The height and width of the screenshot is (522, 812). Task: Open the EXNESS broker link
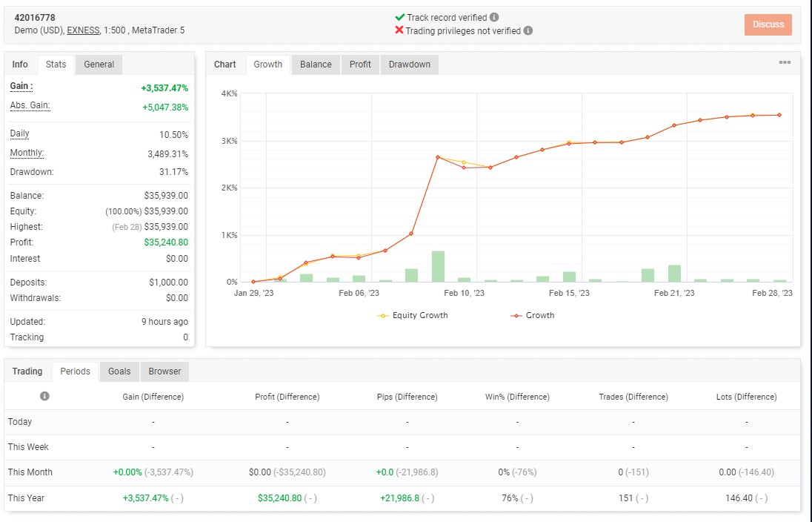tap(83, 30)
